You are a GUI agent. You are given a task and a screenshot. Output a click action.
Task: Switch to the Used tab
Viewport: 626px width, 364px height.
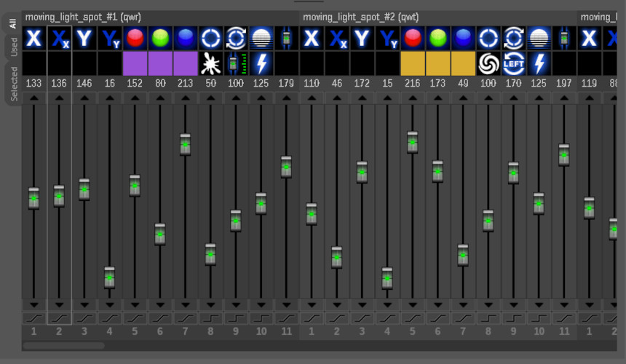[13, 48]
